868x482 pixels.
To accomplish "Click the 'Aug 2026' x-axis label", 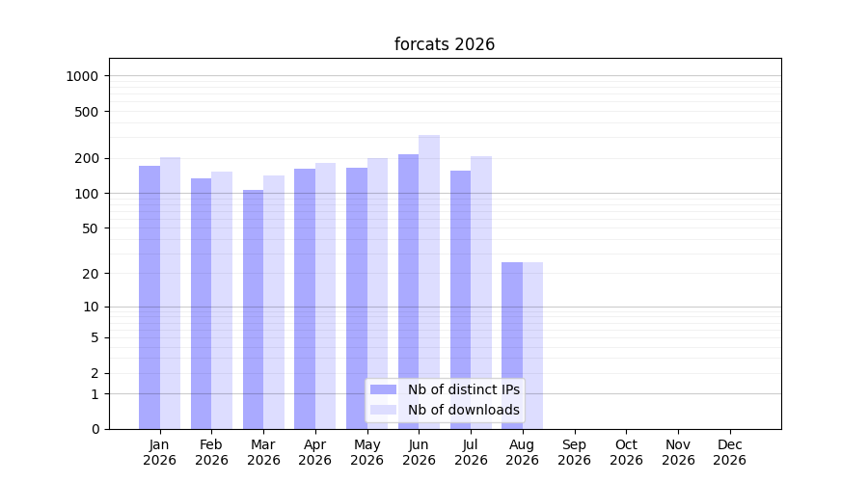I will click(522, 452).
